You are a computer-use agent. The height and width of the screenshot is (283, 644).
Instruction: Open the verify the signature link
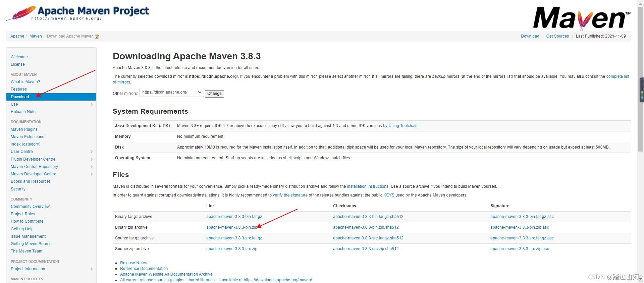(x=290, y=195)
